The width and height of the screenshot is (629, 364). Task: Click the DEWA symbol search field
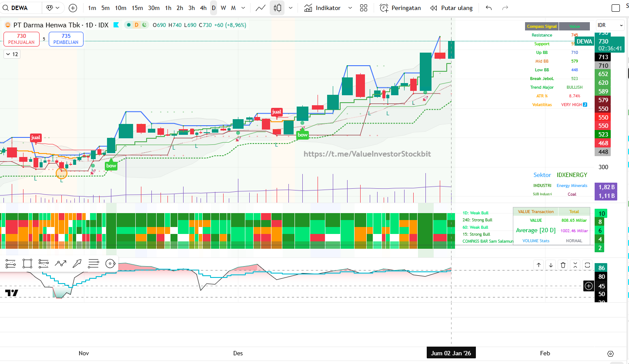[24, 8]
